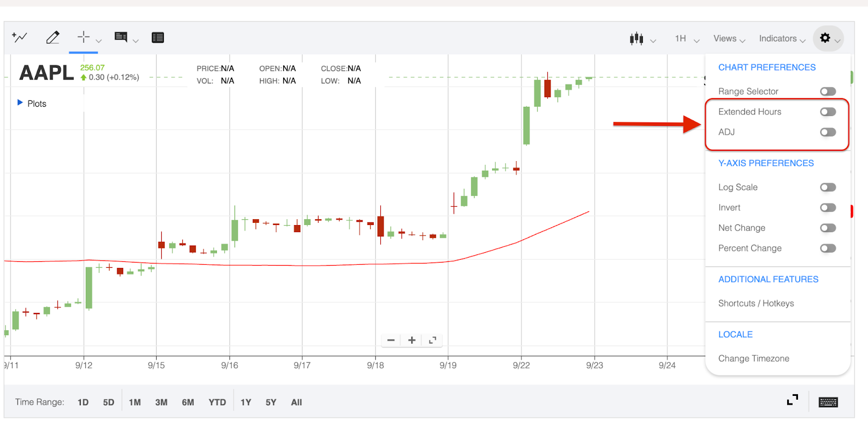Click the annotation comment icon
This screenshot has width=868, height=423.
121,37
